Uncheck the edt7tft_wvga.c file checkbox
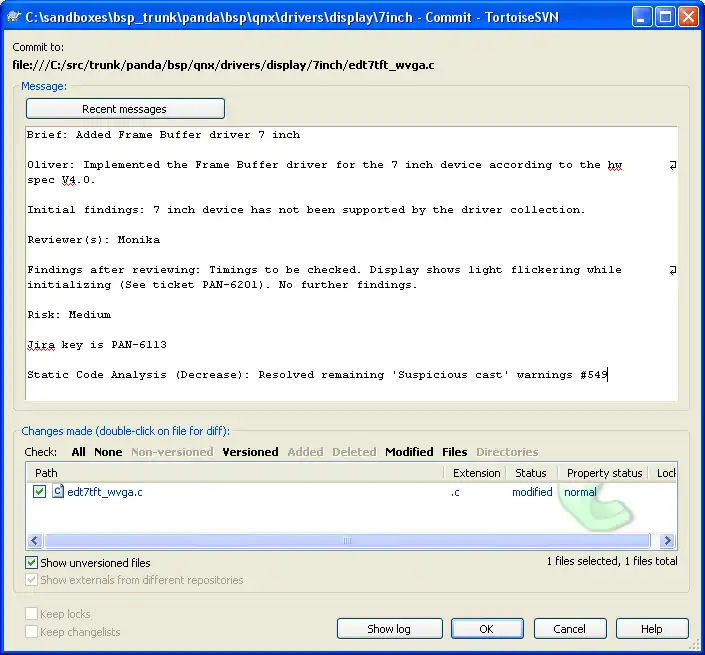705x655 pixels. pos(39,491)
